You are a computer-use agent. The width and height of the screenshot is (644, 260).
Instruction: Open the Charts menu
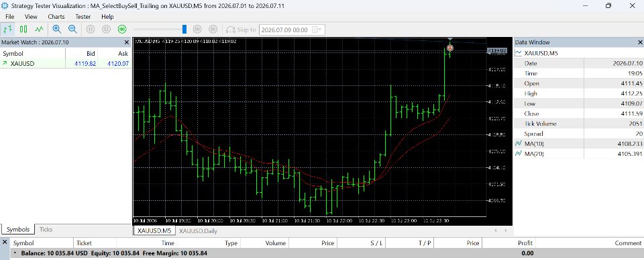click(56, 17)
